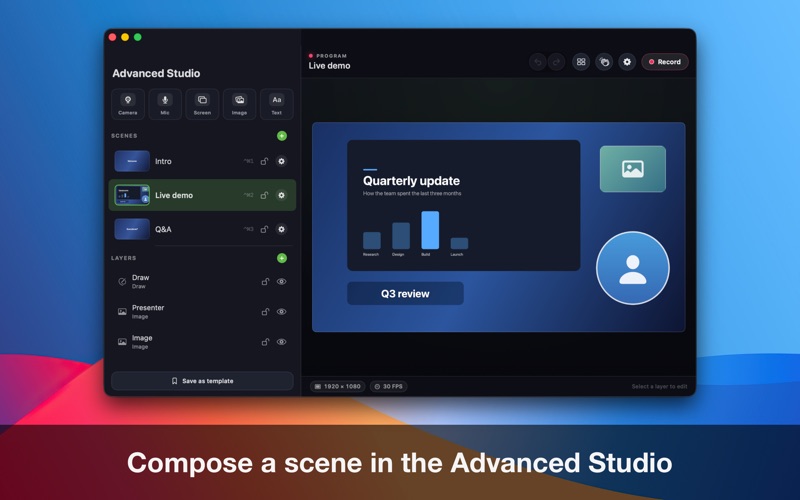Select the Intro scene thumbnail
Viewport: 800px width, 500px height.
[x=132, y=161]
